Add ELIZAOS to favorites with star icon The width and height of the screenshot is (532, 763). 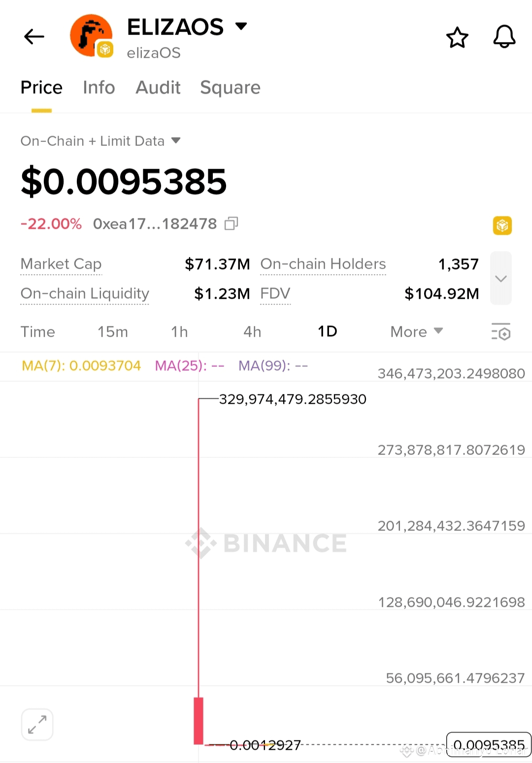[x=457, y=37]
